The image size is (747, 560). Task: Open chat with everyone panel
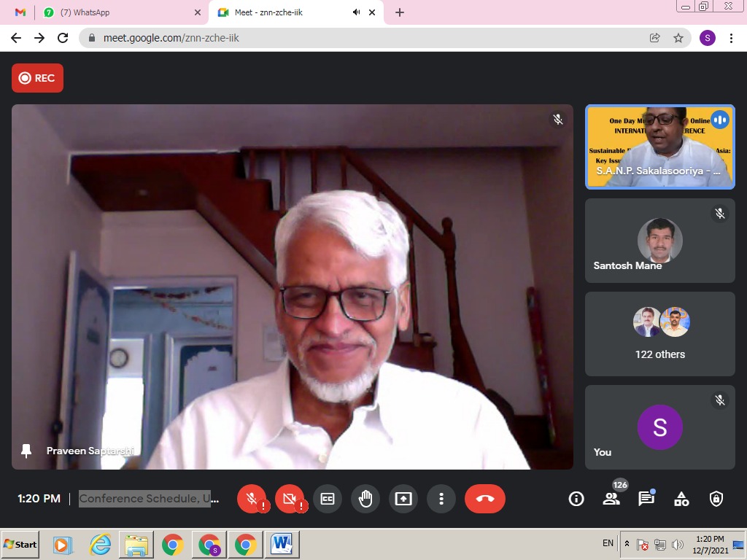click(x=646, y=499)
